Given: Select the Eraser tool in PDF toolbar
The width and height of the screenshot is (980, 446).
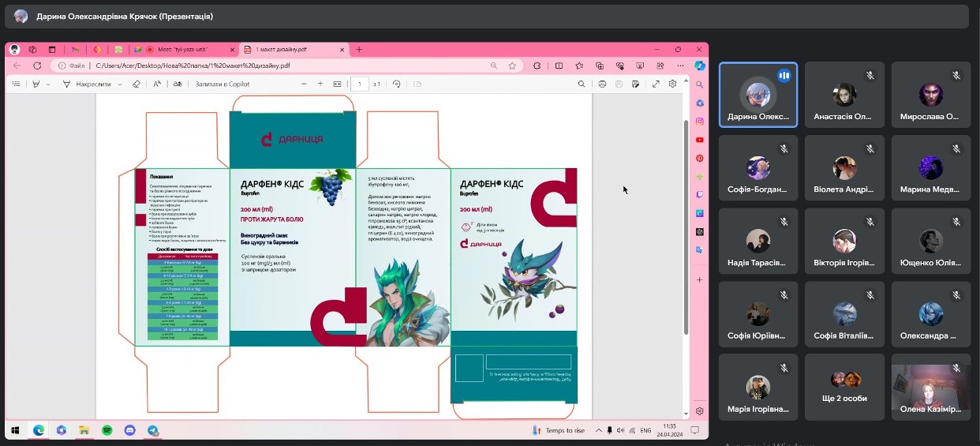Looking at the screenshot, I should tap(137, 84).
